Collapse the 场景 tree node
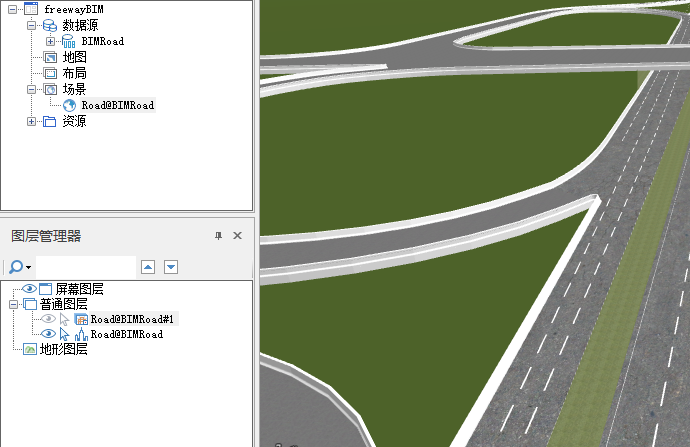Screen dimensions: 690x447 click(x=31, y=89)
